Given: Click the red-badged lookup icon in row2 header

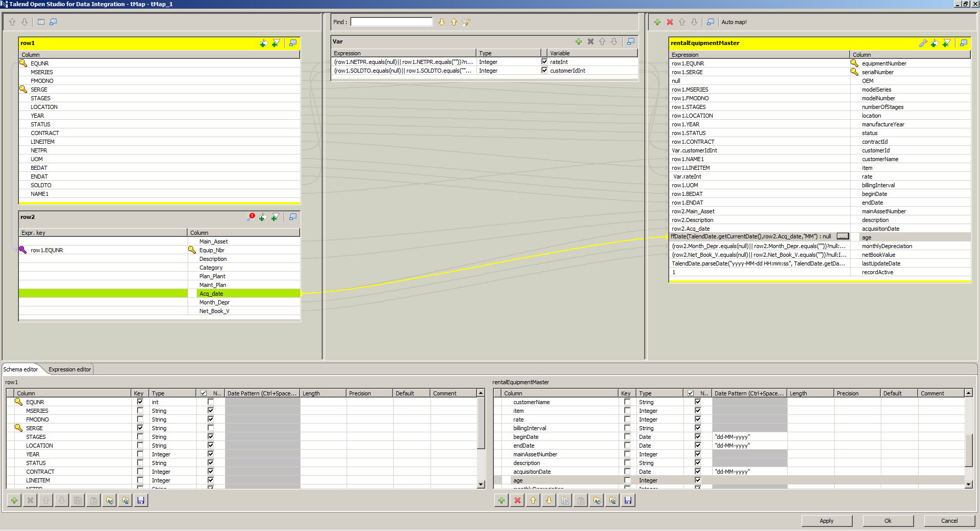Looking at the screenshot, I should pyautogui.click(x=250, y=217).
